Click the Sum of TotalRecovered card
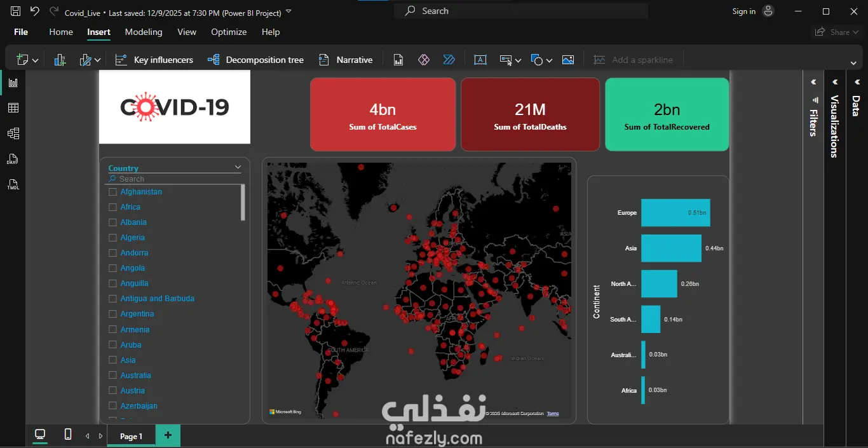Screen dimensions: 868x448 pyautogui.click(x=667, y=114)
